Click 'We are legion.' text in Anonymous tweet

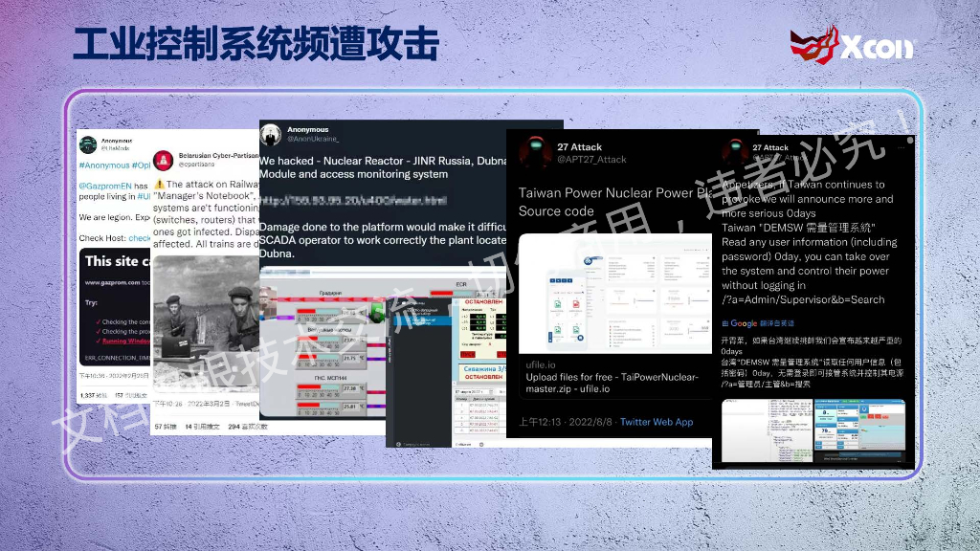coord(105,217)
